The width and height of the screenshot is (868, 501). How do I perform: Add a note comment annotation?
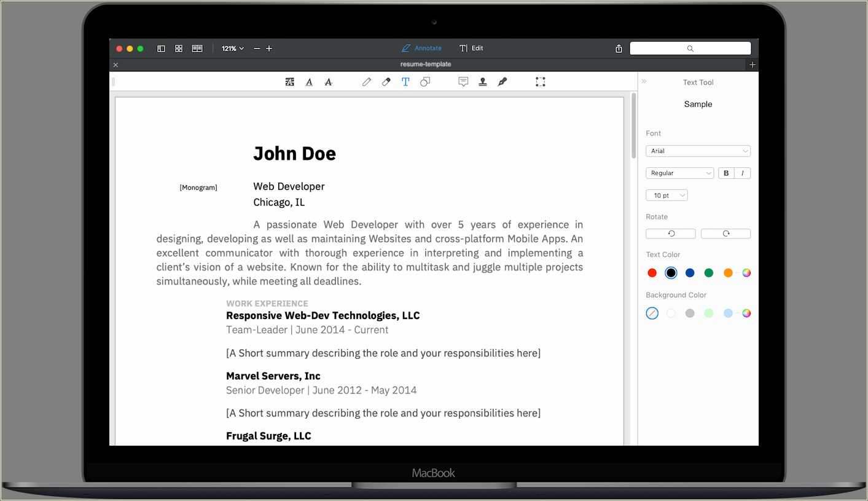pos(463,82)
